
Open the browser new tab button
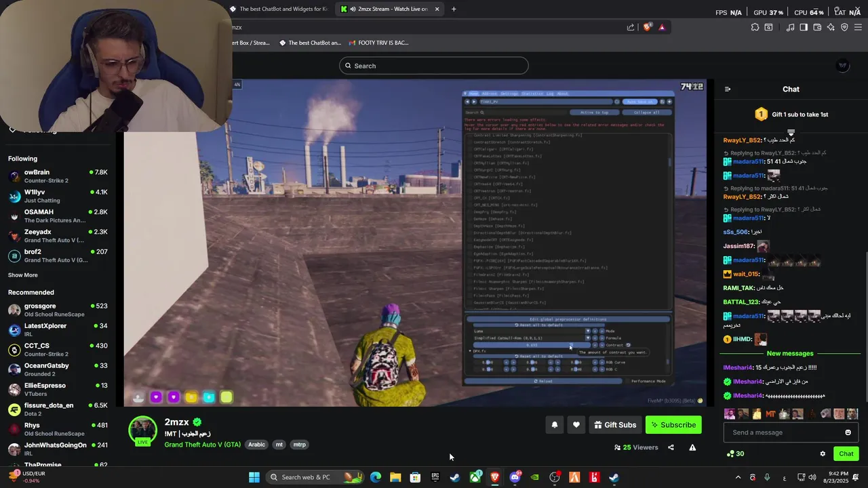click(454, 9)
